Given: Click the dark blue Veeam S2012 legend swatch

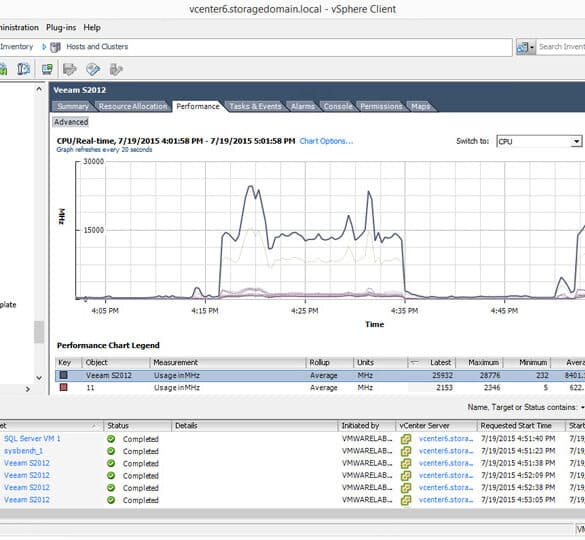Looking at the screenshot, I should click(x=63, y=375).
